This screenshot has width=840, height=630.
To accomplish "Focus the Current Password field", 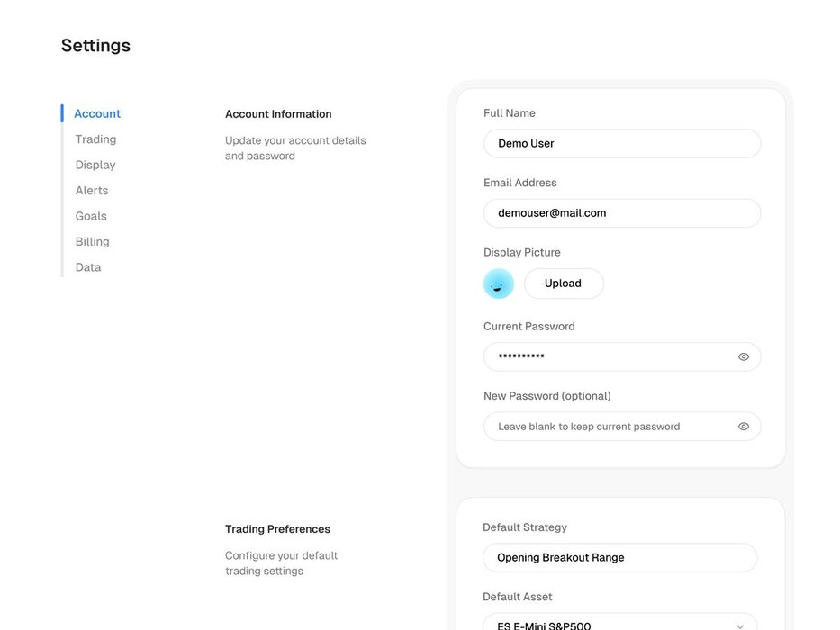I will [622, 356].
